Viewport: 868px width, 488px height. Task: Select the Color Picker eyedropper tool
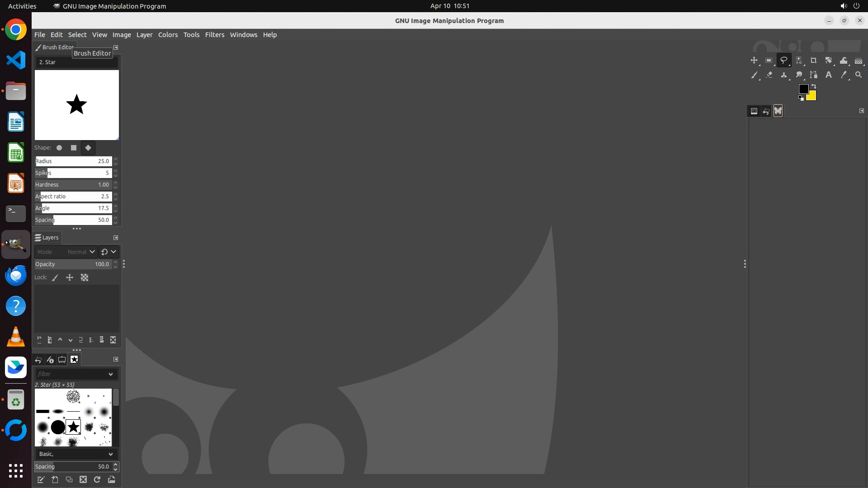point(843,75)
